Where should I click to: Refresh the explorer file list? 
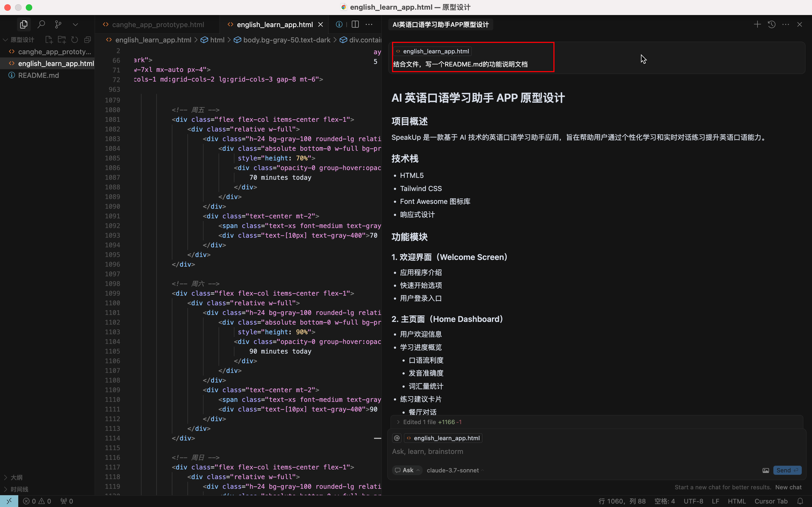click(74, 40)
